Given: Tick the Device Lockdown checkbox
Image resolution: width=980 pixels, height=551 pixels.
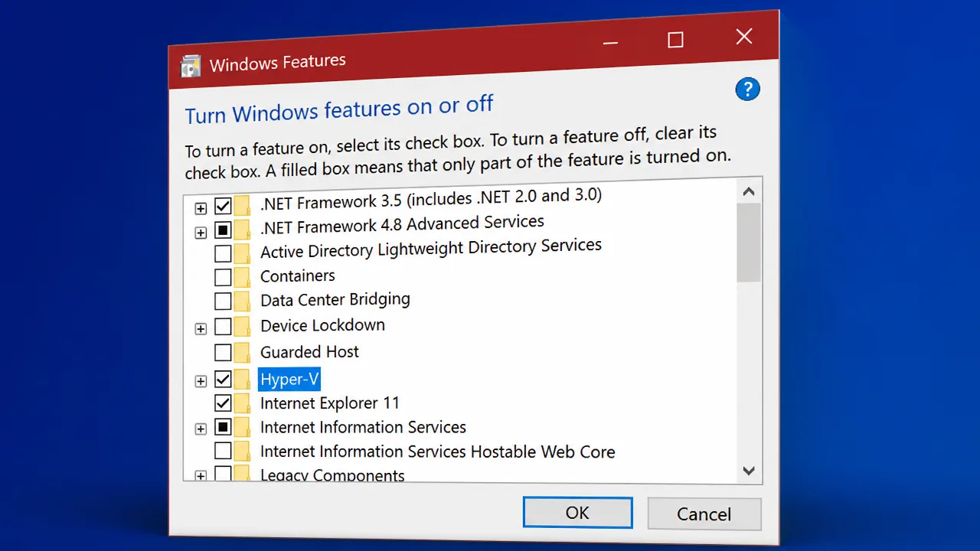Looking at the screenshot, I should click(x=223, y=327).
